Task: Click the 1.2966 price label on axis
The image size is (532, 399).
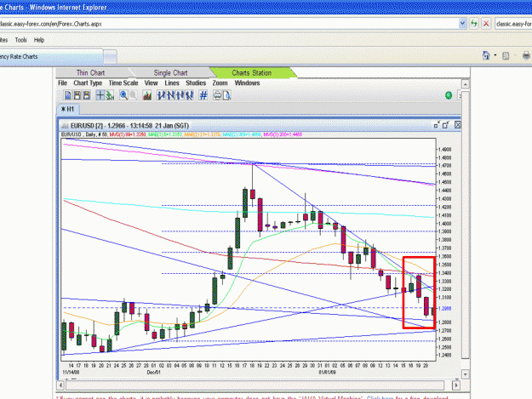Action: coord(445,309)
